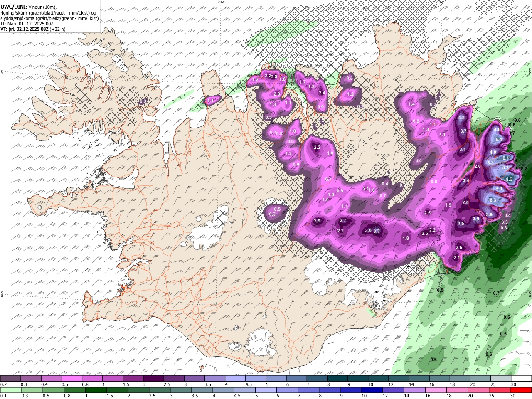This screenshot has height=399, width=532.
Task: Click the 3.1 precipitation value on the map
Action: coord(463,149)
